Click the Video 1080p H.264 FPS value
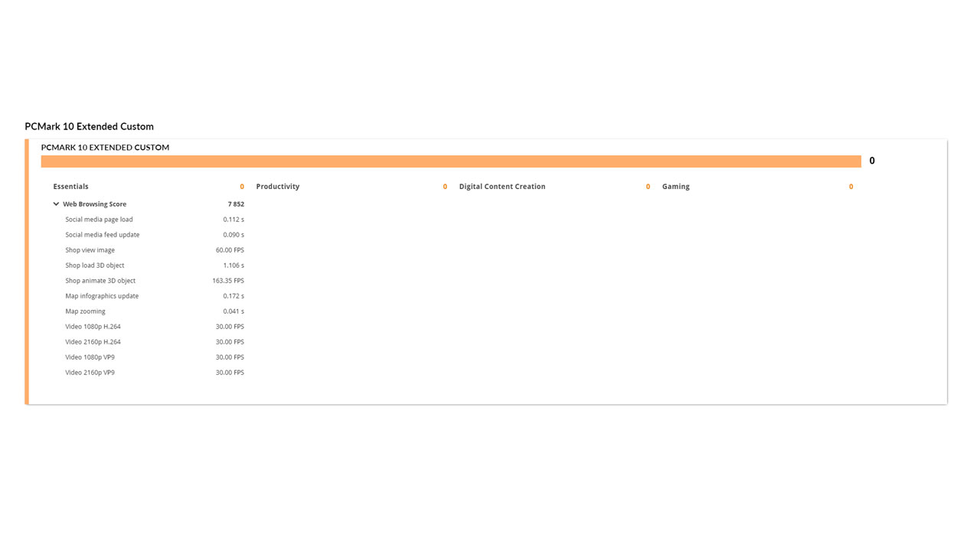The width and height of the screenshot is (980, 551). tap(230, 327)
